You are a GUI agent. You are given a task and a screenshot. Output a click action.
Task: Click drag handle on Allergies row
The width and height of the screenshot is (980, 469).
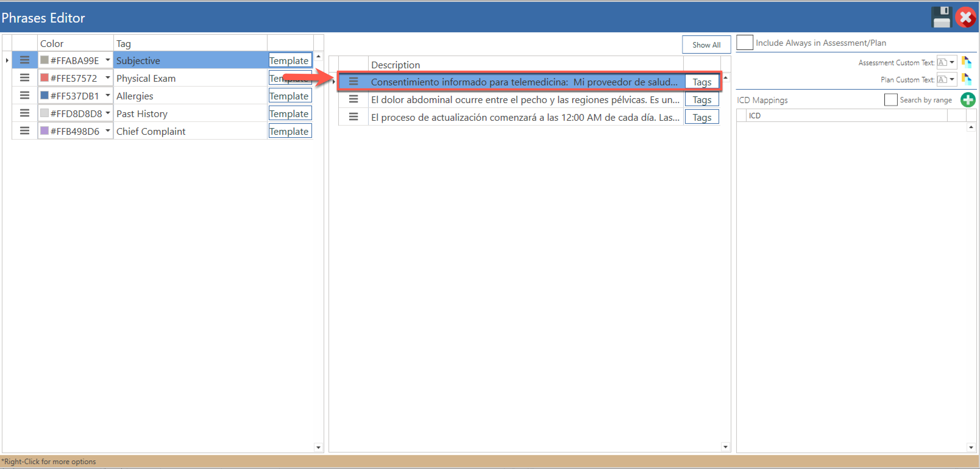tap(25, 95)
